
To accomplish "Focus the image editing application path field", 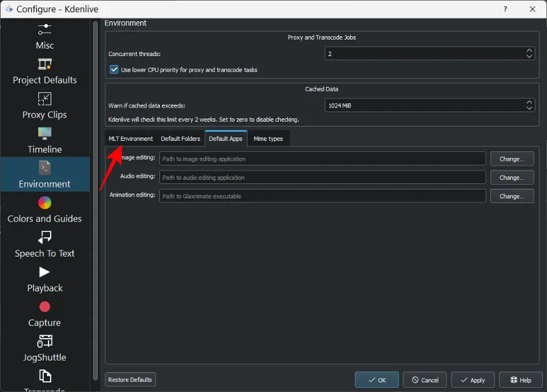I will pos(322,159).
